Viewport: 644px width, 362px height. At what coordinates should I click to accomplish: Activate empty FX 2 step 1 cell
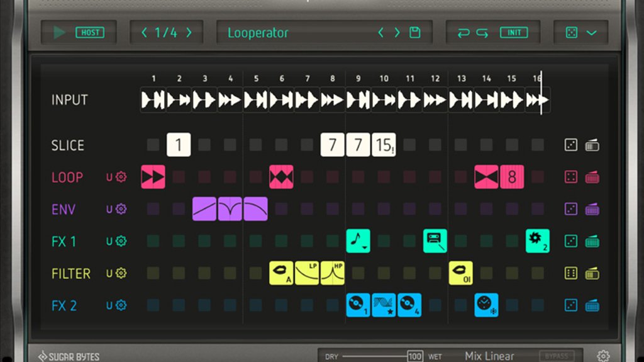point(153,305)
